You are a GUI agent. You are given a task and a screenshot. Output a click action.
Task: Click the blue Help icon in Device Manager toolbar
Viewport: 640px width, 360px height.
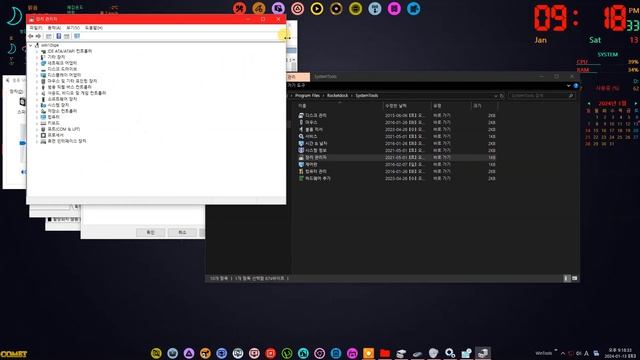coord(59,36)
